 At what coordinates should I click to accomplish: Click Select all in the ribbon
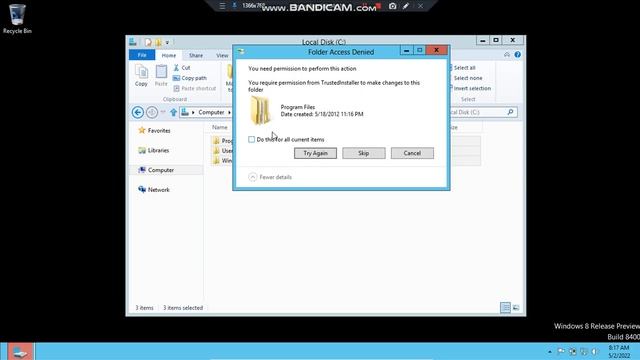pos(464,68)
